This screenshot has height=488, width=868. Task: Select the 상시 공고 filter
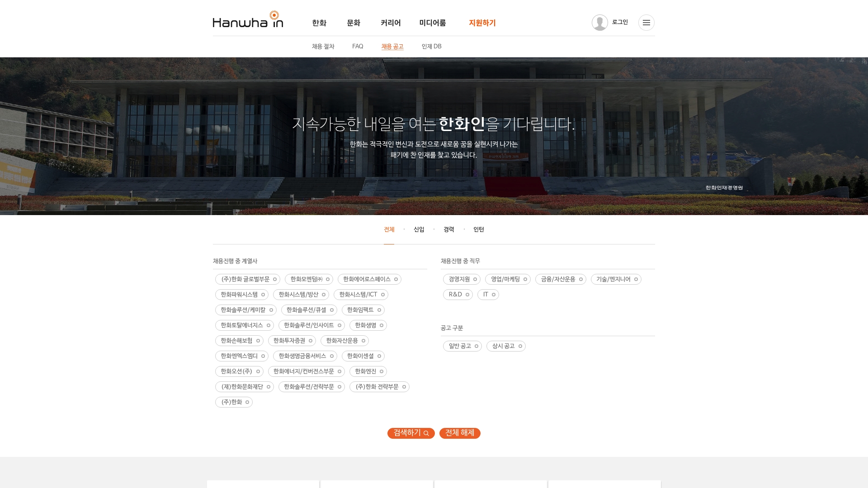[x=506, y=346]
